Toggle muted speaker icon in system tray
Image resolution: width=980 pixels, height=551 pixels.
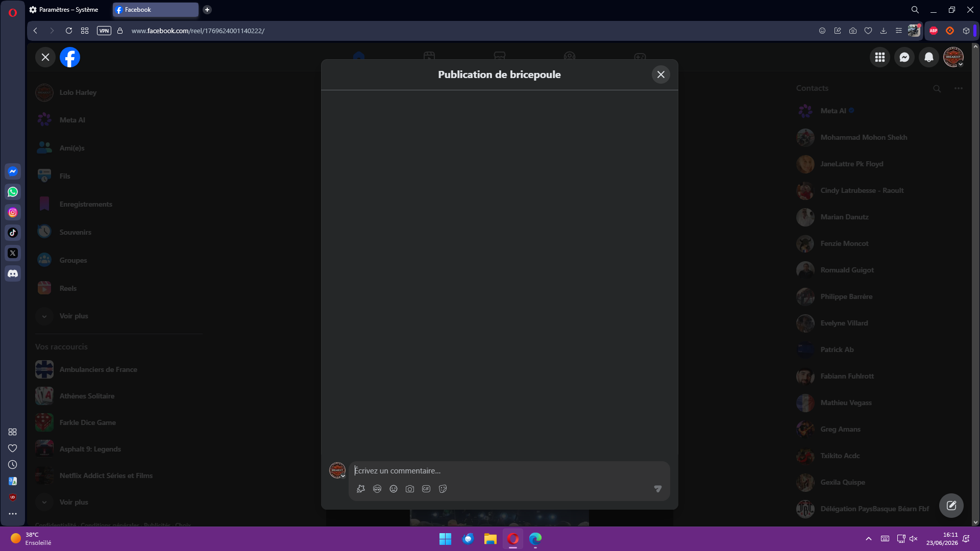(914, 539)
